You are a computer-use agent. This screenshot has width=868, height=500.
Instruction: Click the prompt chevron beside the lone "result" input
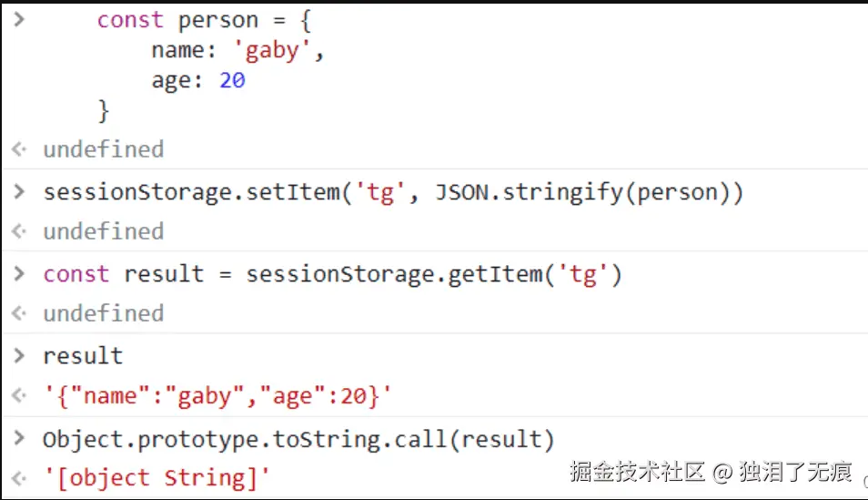(x=19, y=355)
